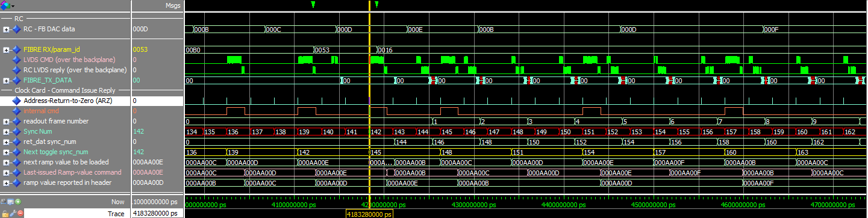Click the colored shapes objects icon in header
Image resolution: width=868 pixels, height=218 pixels.
coord(5,6)
